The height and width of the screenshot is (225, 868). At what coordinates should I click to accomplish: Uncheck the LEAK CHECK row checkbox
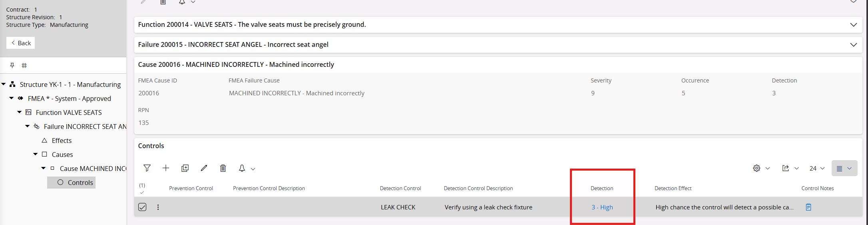[x=142, y=207]
